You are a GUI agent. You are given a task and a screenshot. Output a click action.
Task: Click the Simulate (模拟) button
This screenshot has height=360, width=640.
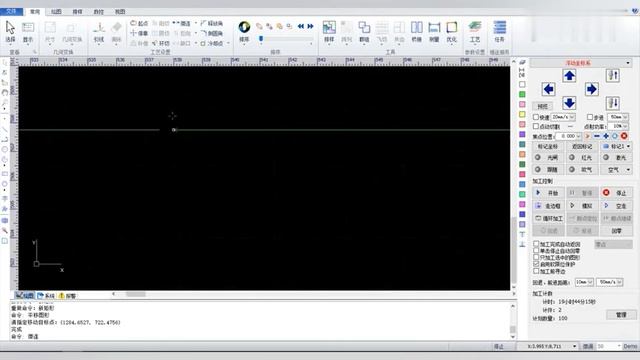tap(582, 206)
